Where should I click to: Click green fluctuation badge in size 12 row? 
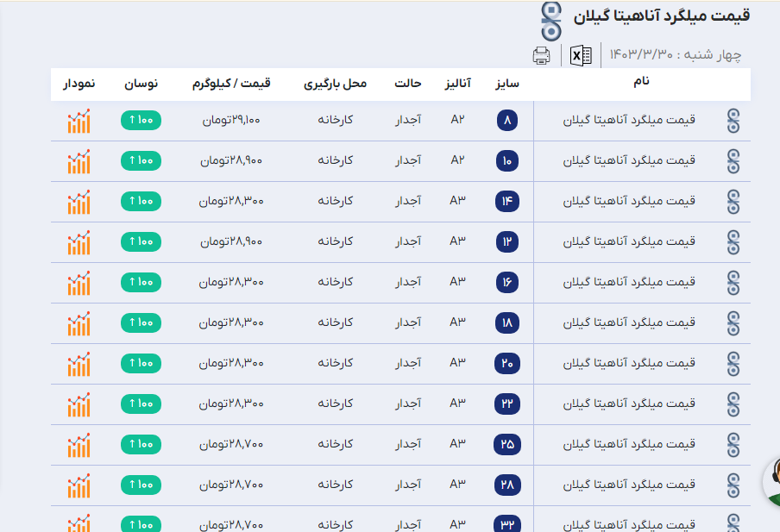(x=141, y=241)
